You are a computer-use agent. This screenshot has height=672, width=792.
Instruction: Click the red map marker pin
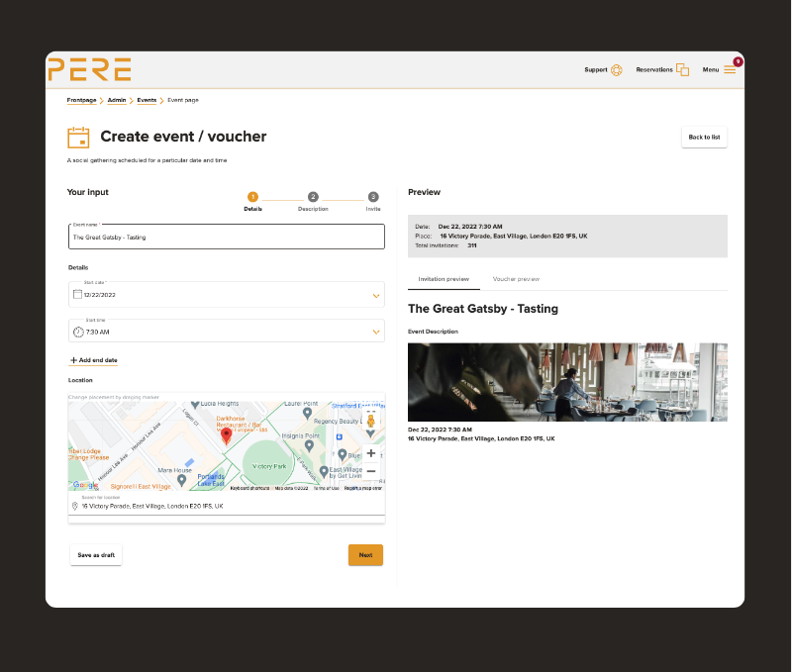tap(227, 435)
